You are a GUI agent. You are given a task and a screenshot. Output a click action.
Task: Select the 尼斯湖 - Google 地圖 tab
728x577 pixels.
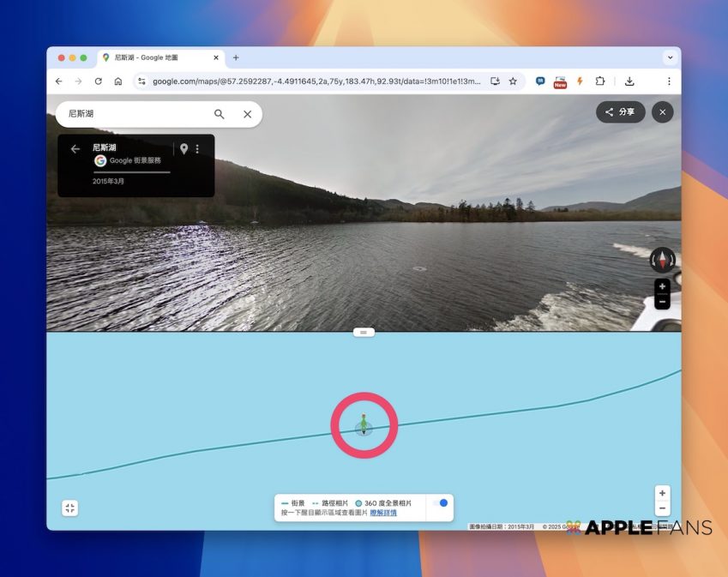[x=154, y=57]
